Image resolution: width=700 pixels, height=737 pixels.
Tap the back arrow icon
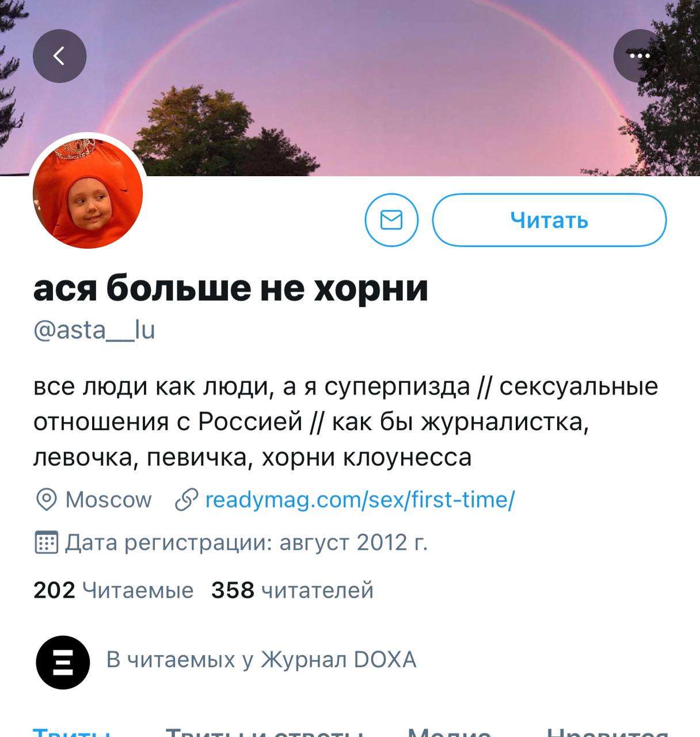pos(59,56)
